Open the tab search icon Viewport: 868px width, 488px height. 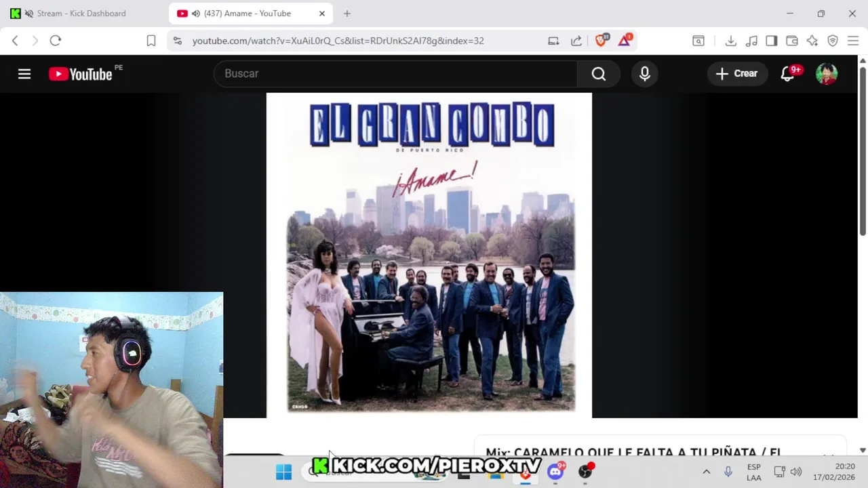[x=698, y=41]
